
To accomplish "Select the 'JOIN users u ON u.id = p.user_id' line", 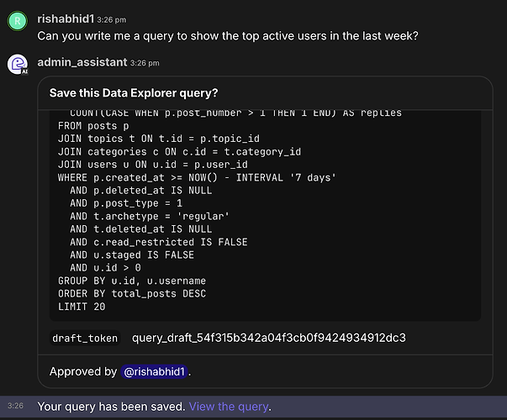I will 153,165.
